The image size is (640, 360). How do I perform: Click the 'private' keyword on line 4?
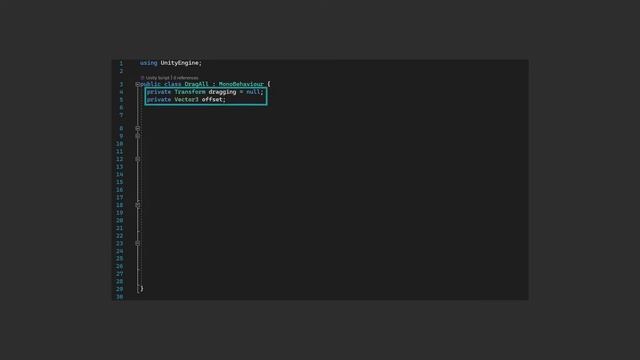coord(159,92)
